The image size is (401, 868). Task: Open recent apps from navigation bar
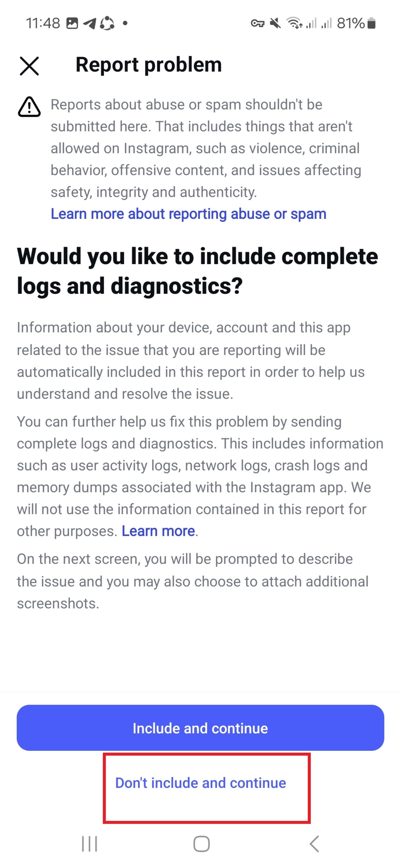(x=89, y=843)
